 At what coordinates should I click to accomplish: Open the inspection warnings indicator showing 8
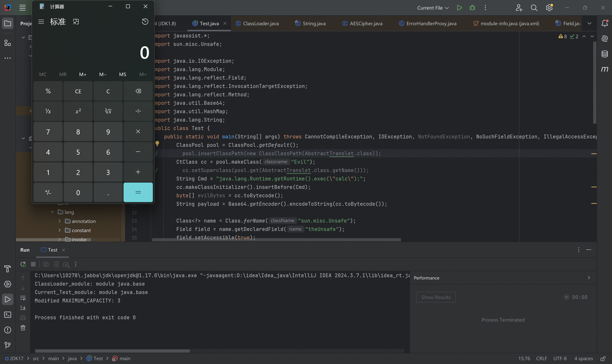click(562, 37)
